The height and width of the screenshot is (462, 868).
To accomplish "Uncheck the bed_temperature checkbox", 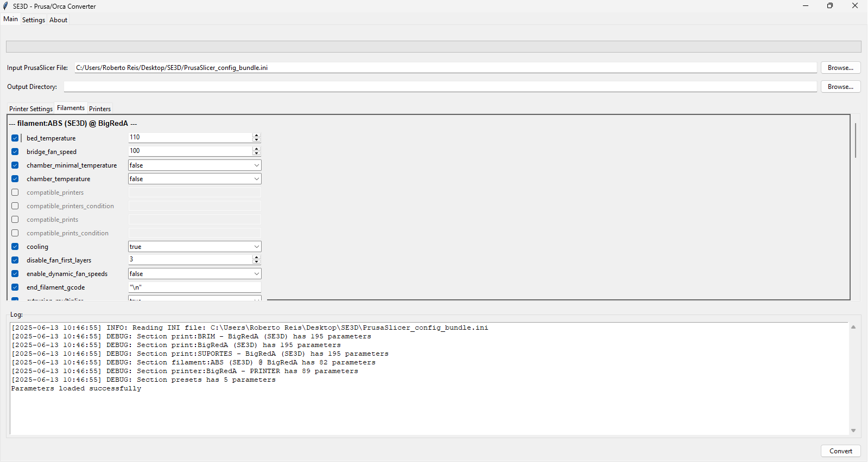I will click(x=15, y=138).
